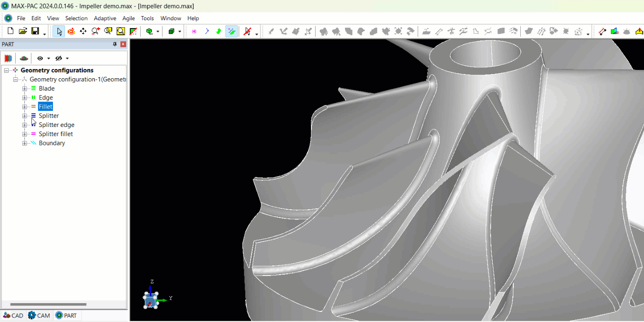This screenshot has width=644, height=322.
Task: Expand the Boundary tree node
Action: 25,143
